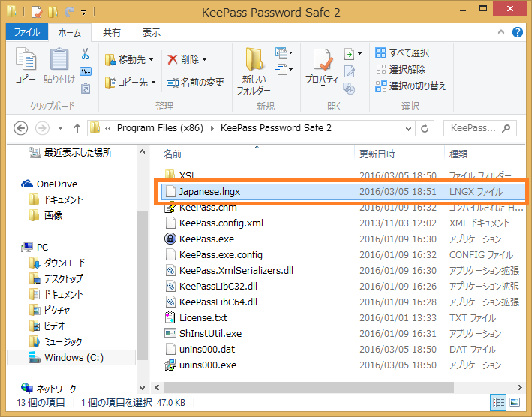The image size is (532, 417).
Task: Click the Paste shortcut icon
Action: (x=85, y=88)
